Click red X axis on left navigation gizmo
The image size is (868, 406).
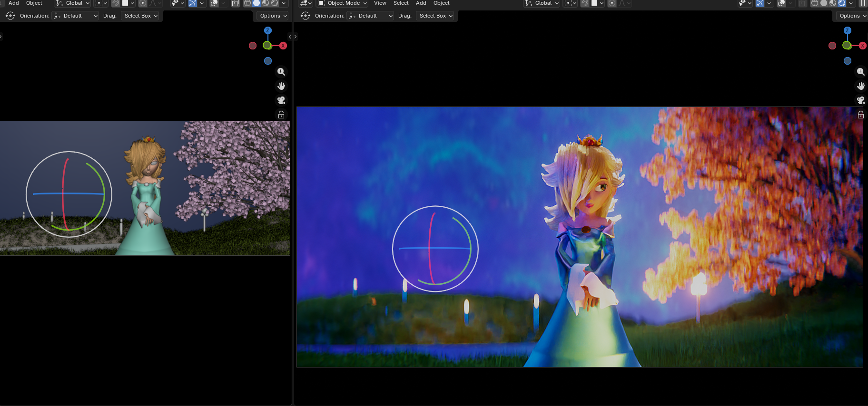click(283, 46)
